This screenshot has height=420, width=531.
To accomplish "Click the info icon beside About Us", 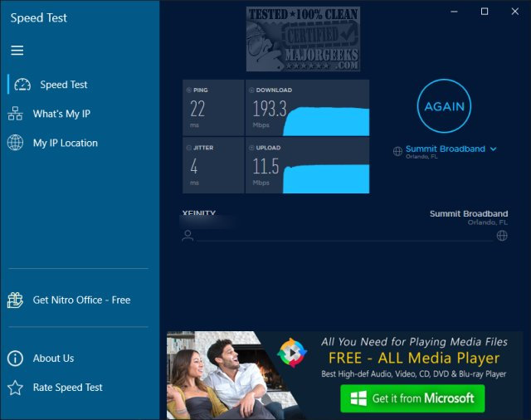I will click(15, 358).
